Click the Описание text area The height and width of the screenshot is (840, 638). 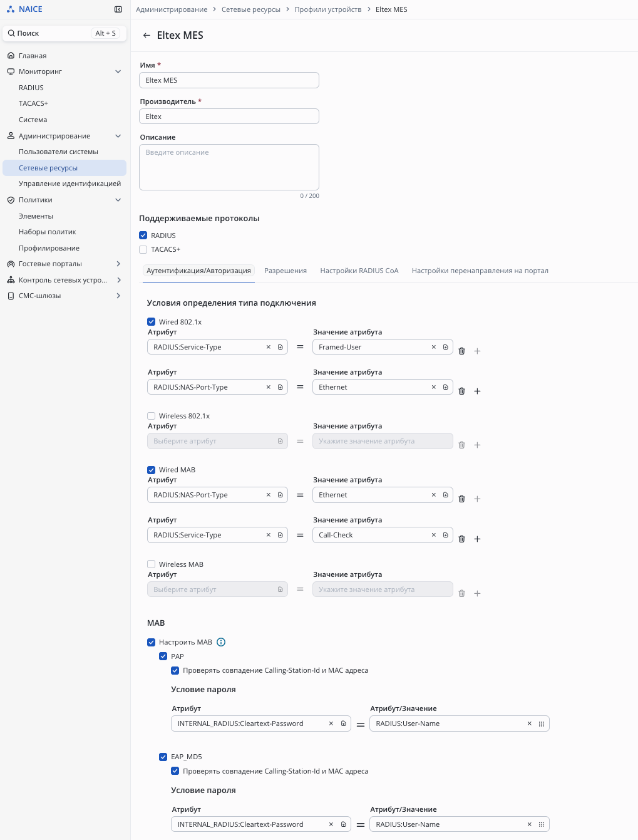click(229, 167)
